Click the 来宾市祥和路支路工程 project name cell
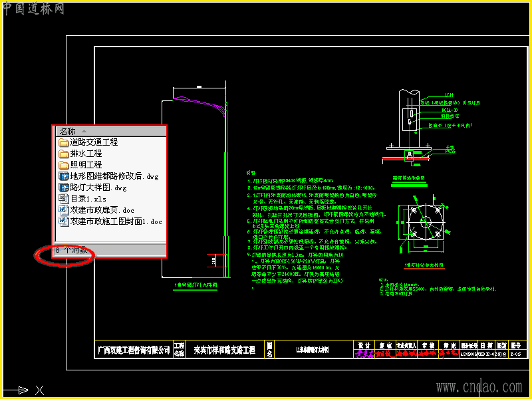 pos(225,350)
